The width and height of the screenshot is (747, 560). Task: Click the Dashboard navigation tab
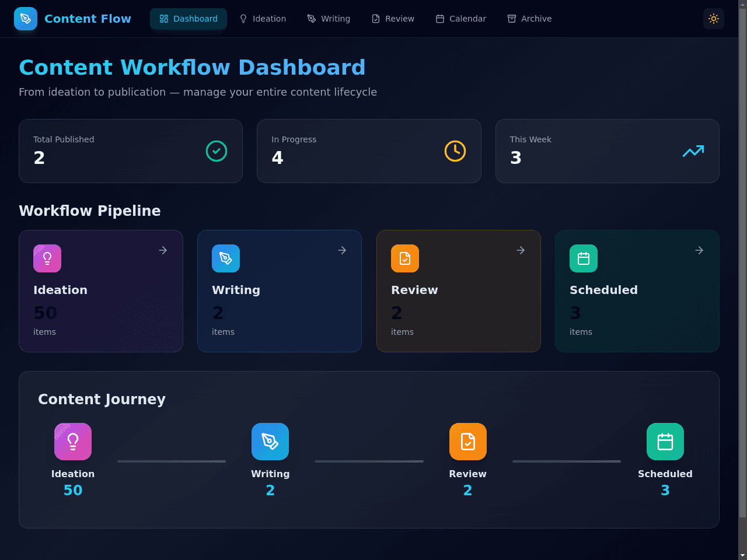(189, 19)
